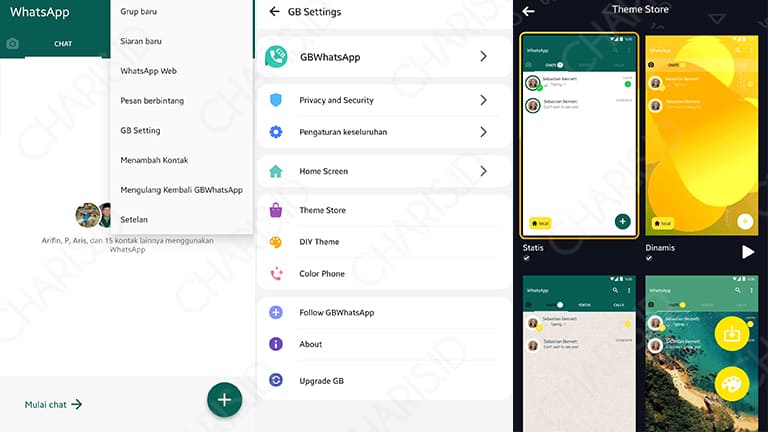Open the beige wallpaper theme thumbnail
The width and height of the screenshot is (768, 432).
pyautogui.click(x=579, y=353)
